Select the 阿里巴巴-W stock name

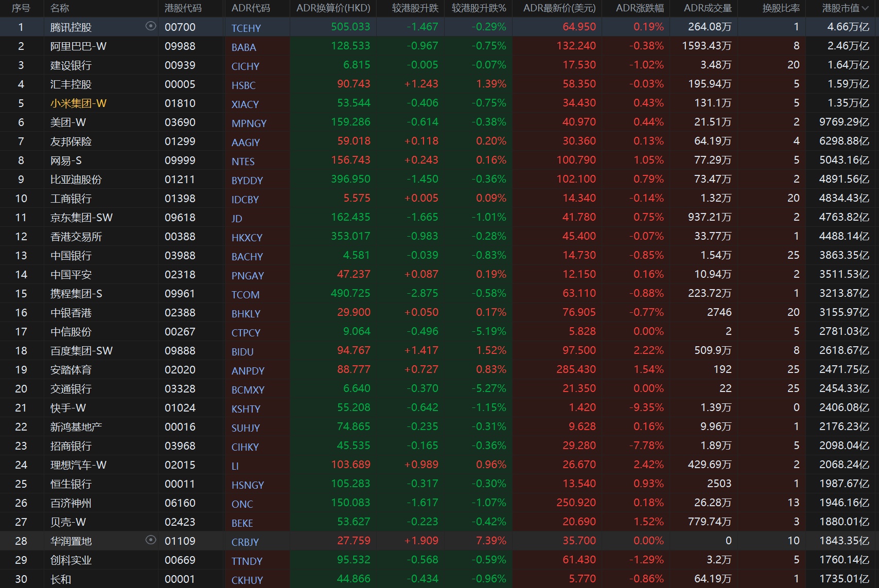pos(78,46)
